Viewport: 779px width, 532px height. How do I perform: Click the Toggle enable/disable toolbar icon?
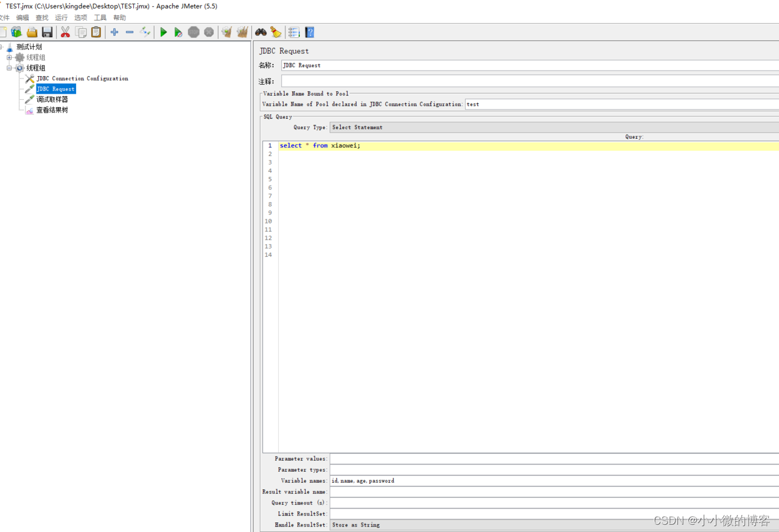click(145, 32)
